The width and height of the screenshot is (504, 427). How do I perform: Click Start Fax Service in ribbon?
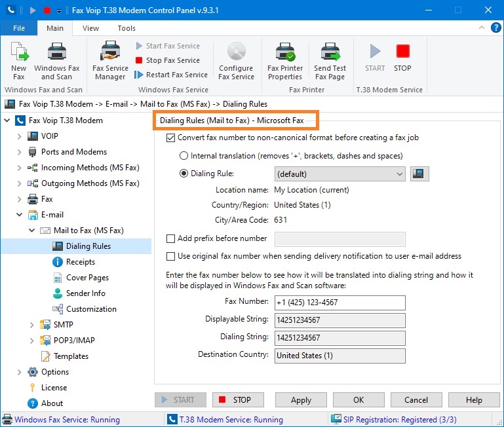coord(168,46)
